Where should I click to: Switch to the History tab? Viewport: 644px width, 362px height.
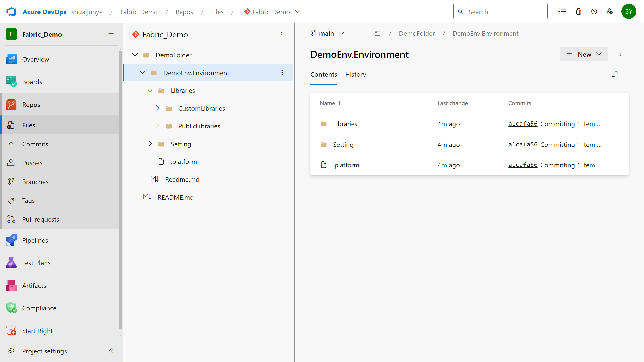click(356, 74)
